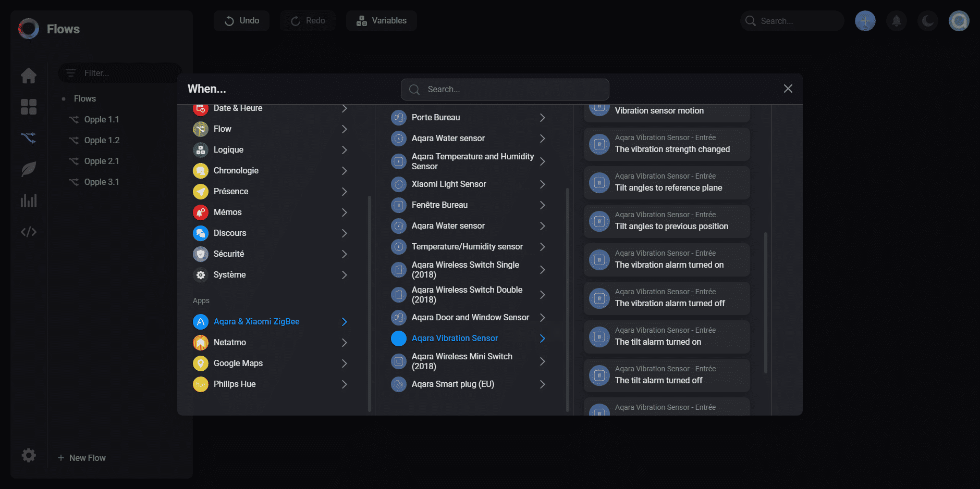This screenshot has height=489, width=980.
Task: Open the Variables button
Action: [x=382, y=21]
